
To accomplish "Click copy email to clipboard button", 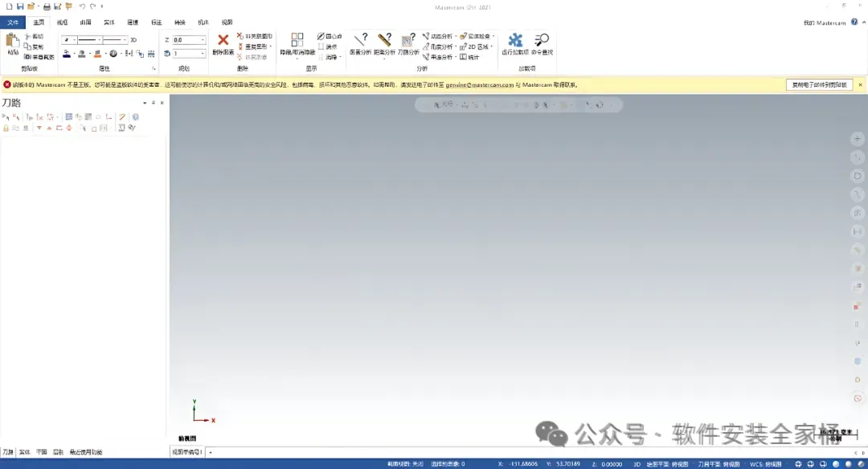I will click(819, 84).
